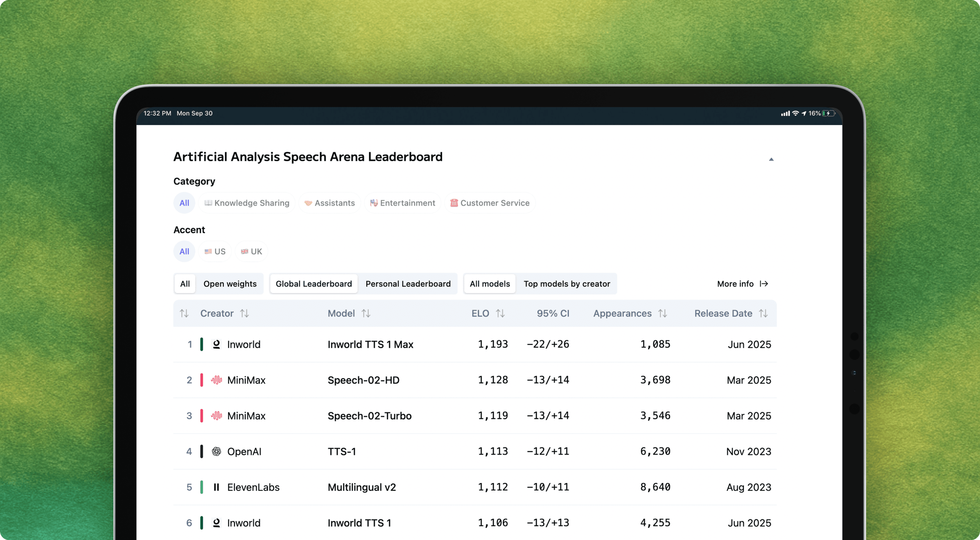Sort the table by Creator name

pyautogui.click(x=245, y=313)
